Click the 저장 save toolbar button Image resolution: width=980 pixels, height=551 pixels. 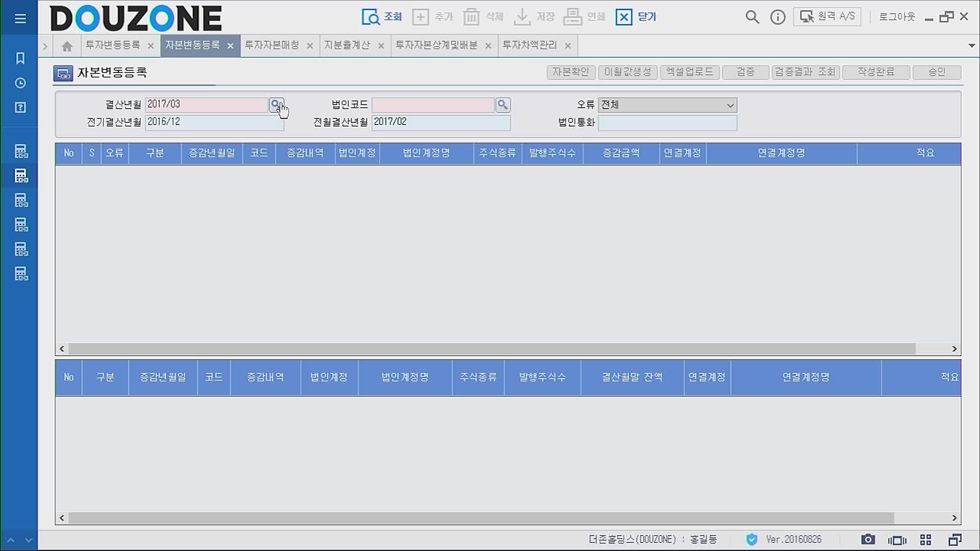(x=534, y=17)
